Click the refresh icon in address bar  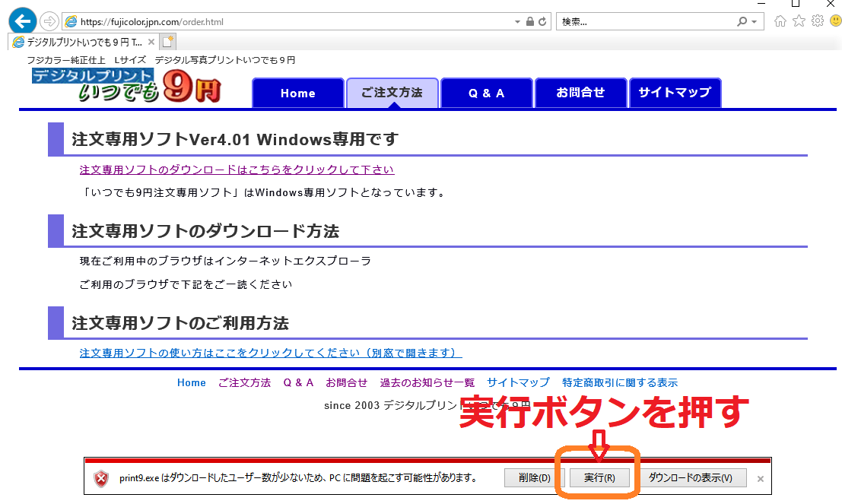542,22
